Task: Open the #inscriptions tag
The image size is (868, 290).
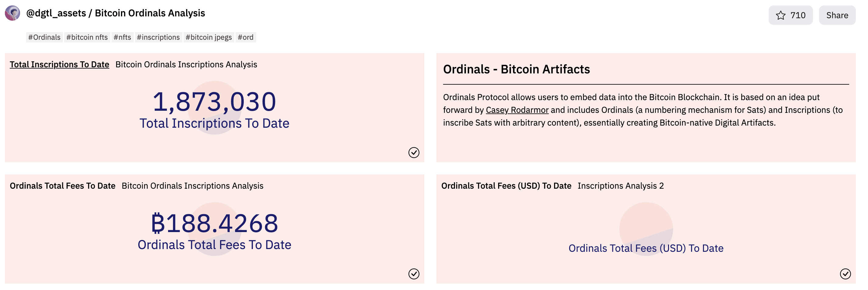Action: coord(158,37)
